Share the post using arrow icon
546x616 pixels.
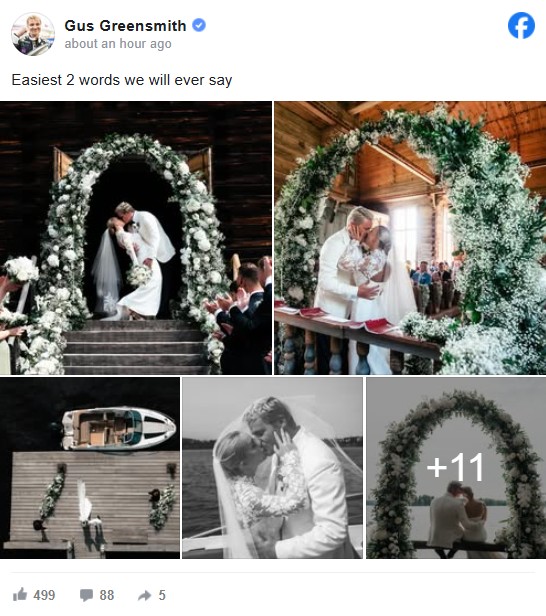point(145,595)
